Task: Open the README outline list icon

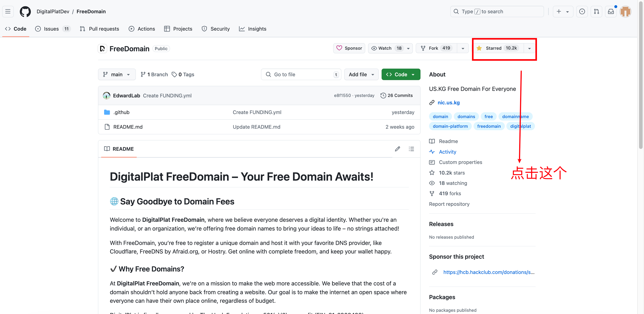Action: [x=411, y=149]
